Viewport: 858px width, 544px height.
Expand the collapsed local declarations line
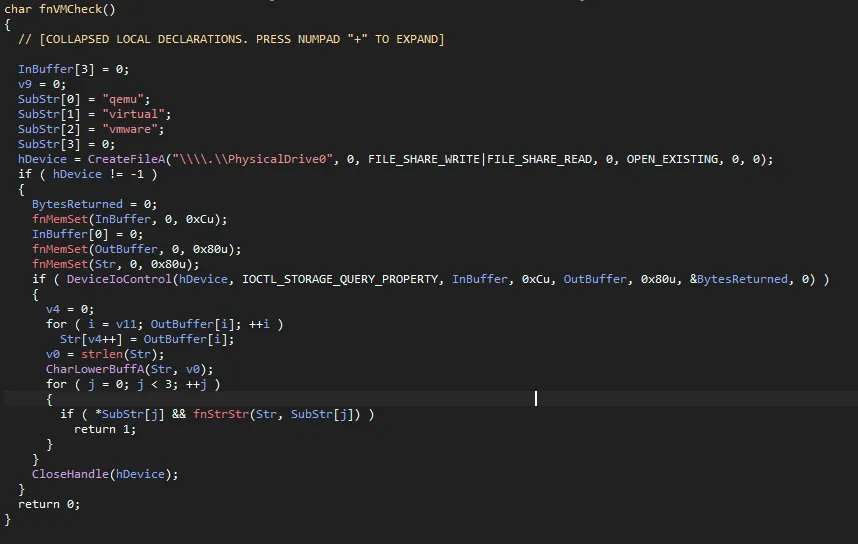[231, 39]
